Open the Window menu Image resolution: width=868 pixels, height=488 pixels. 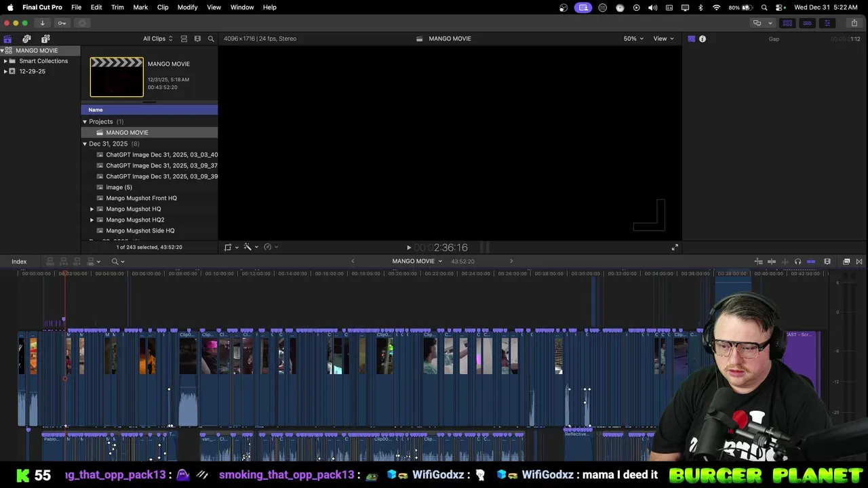(x=242, y=7)
